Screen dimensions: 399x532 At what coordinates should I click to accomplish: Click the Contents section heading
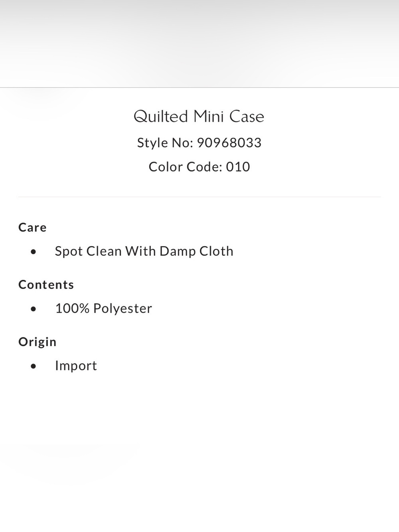46,285
